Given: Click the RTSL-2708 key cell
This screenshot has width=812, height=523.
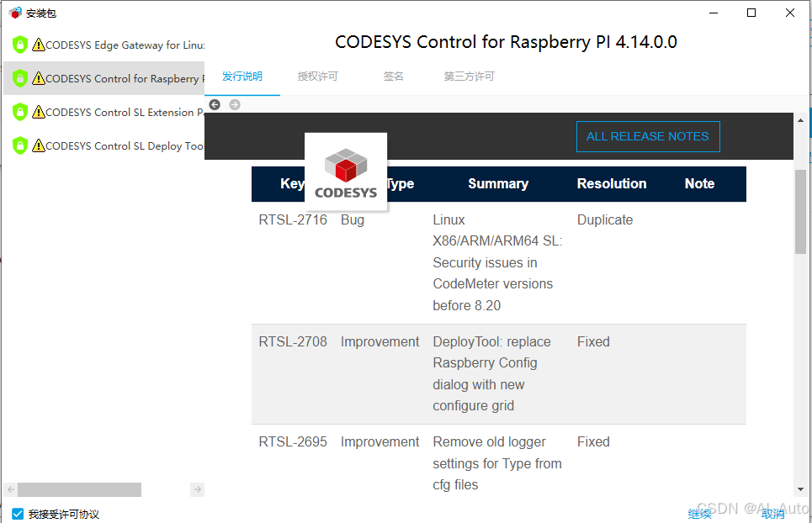Looking at the screenshot, I should pos(293,342).
